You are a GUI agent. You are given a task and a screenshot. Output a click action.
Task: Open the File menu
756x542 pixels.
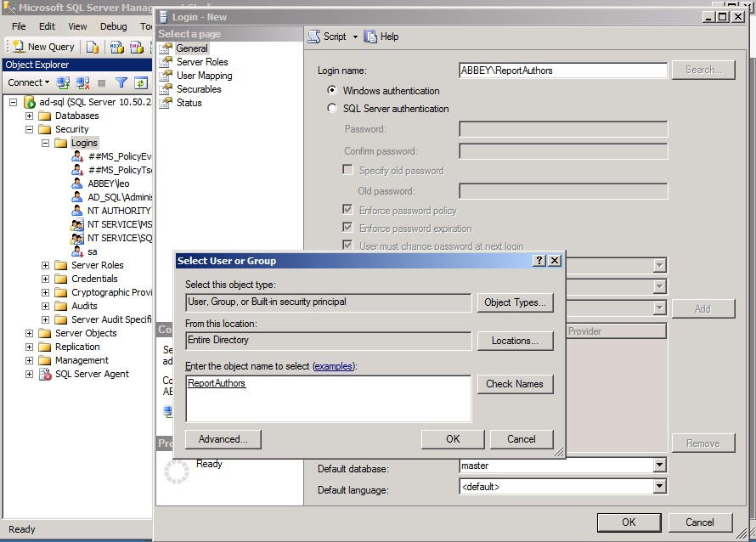[x=19, y=26]
